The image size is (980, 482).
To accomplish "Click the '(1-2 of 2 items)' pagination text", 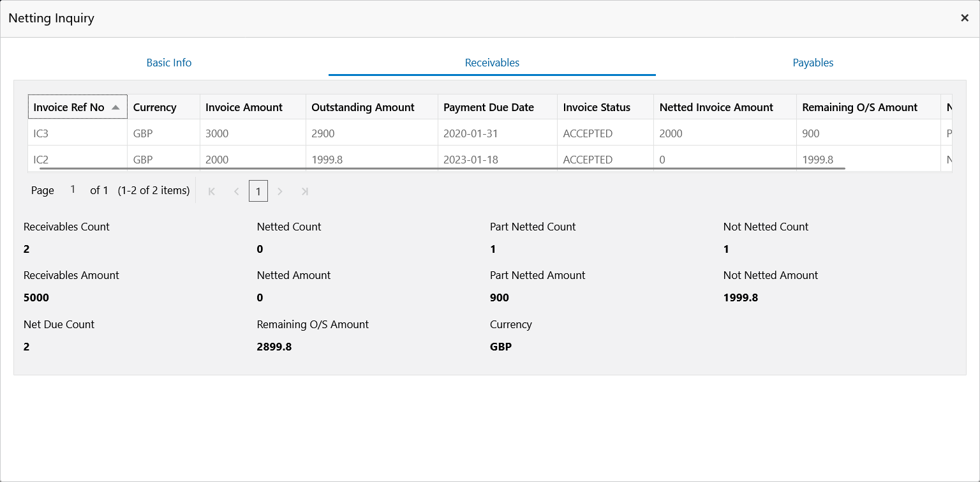I will click(x=154, y=190).
